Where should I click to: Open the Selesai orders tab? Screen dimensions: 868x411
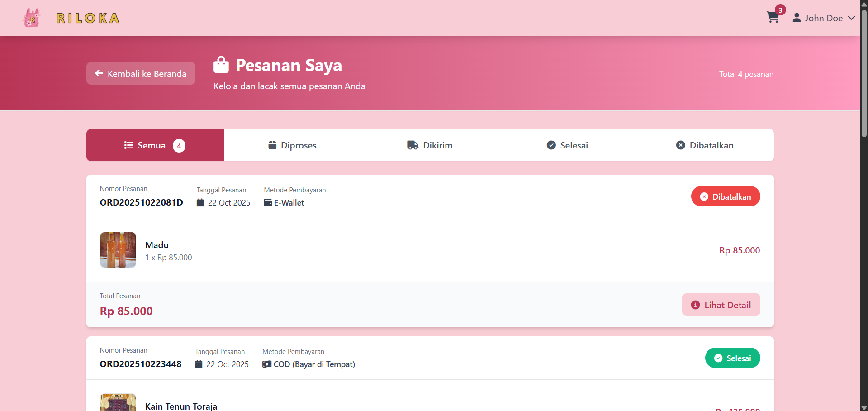tap(567, 145)
